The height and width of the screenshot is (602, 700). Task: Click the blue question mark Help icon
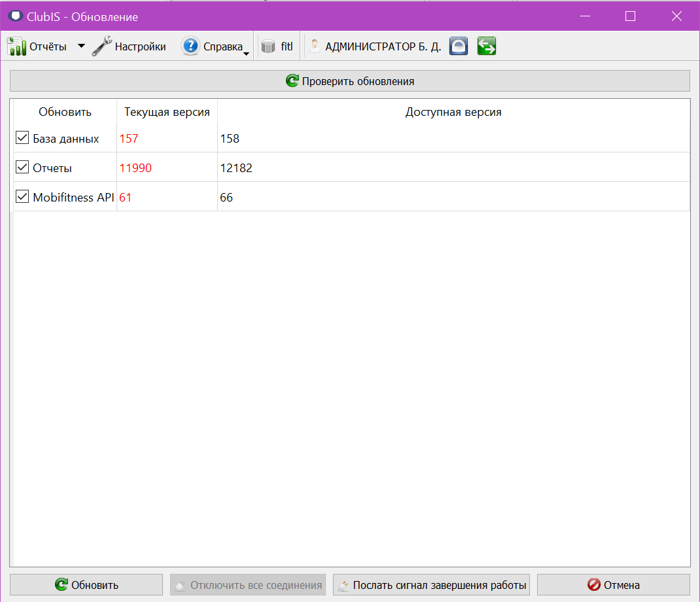pos(190,46)
